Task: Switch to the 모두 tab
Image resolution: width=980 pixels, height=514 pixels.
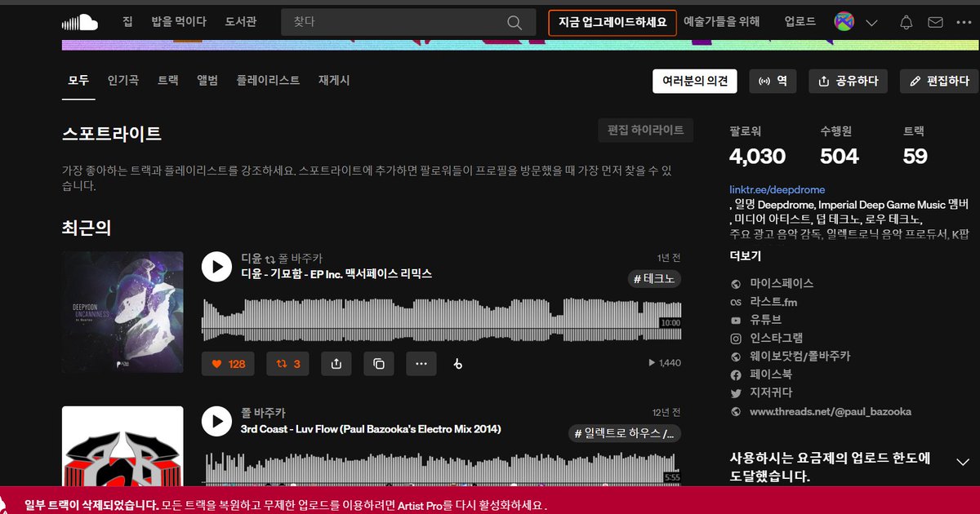Action: click(x=78, y=80)
